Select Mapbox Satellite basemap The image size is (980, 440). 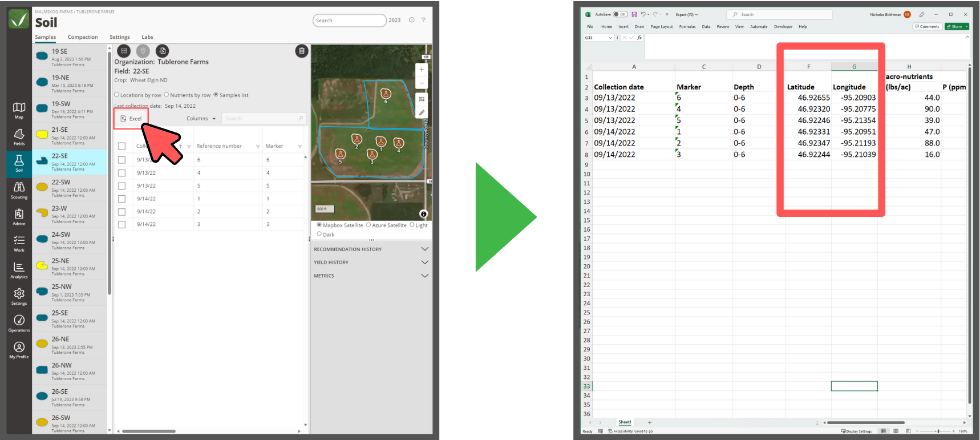(x=319, y=225)
